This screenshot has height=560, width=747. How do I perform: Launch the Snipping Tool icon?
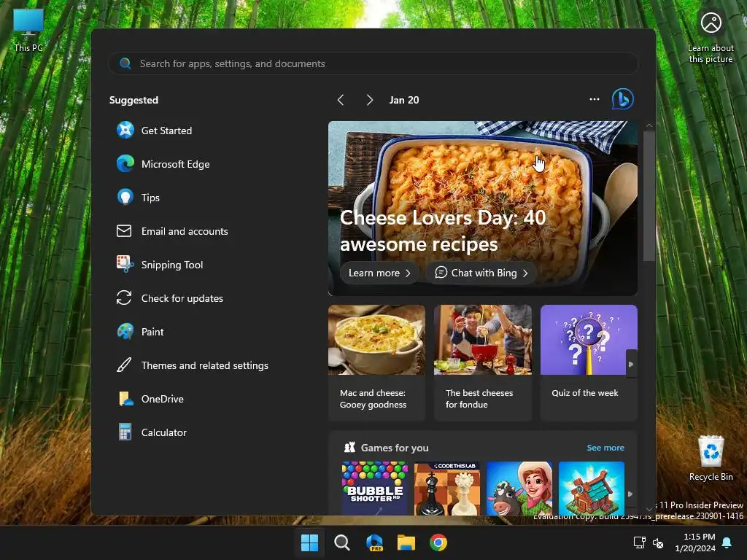125,264
